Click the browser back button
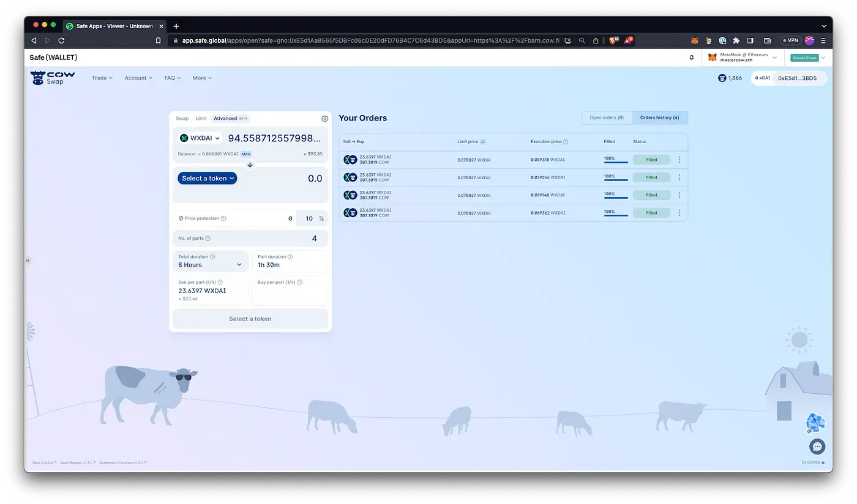 pos(34,40)
